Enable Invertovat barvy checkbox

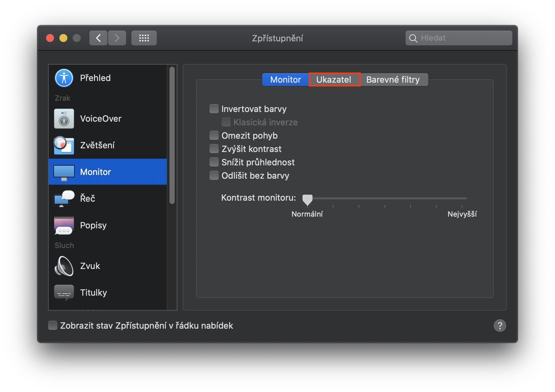[214, 109]
